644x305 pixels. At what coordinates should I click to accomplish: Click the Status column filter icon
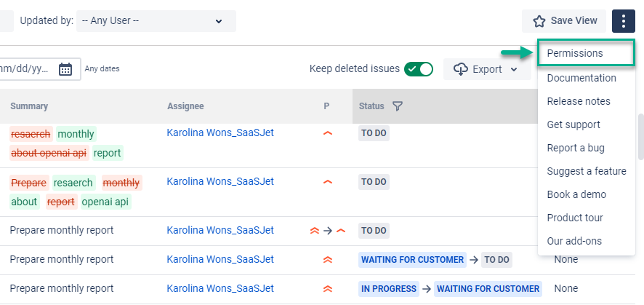coord(398,106)
